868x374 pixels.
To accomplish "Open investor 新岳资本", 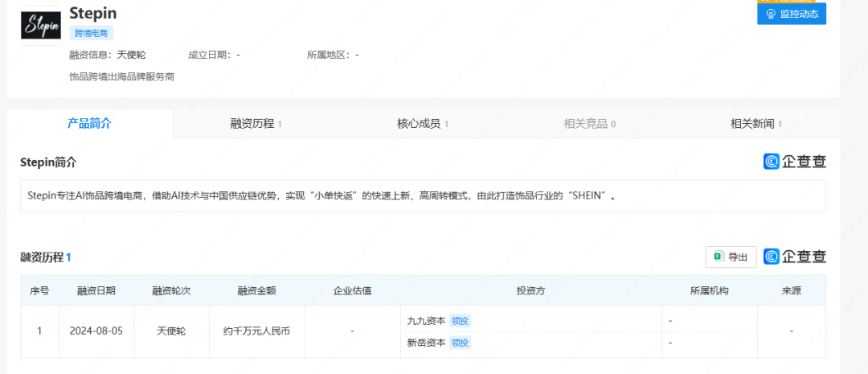I will (x=426, y=343).
